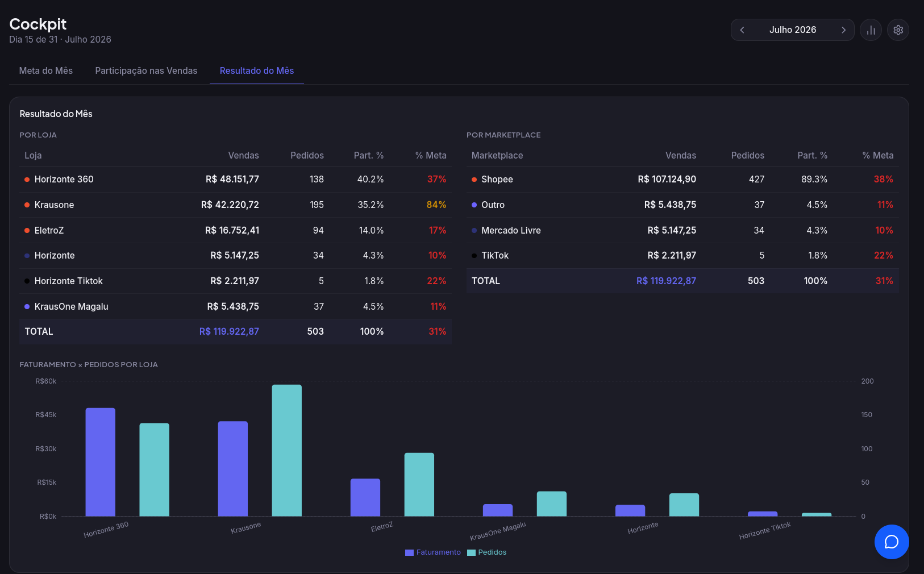Viewport: 924px width, 574px height.
Task: Click Vendas header in Por Loja table
Action: coord(243,156)
